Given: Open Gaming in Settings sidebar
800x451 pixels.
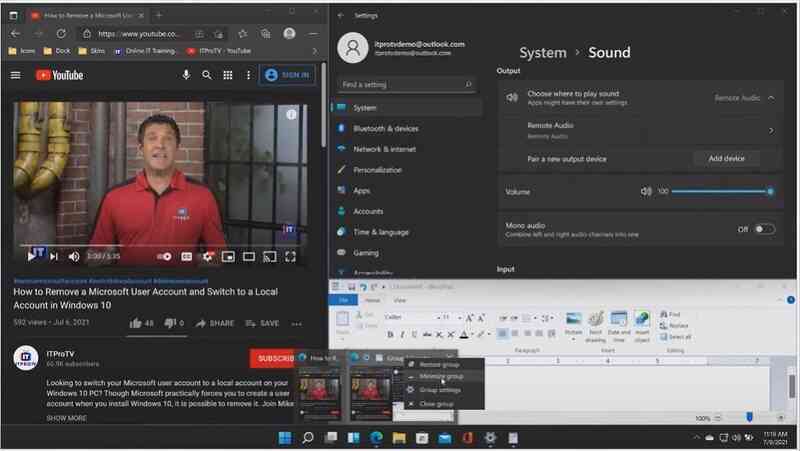Looking at the screenshot, I should (x=407, y=253).
